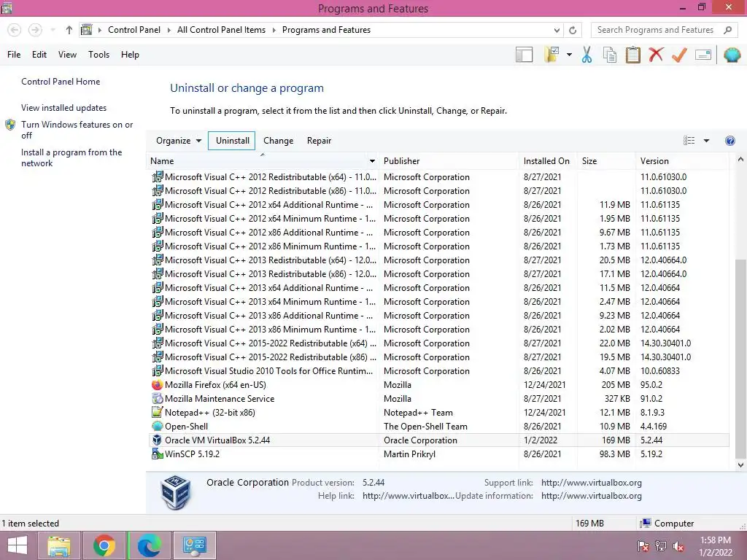Open the Help menu
The width and height of the screenshot is (747, 560).
click(x=130, y=55)
